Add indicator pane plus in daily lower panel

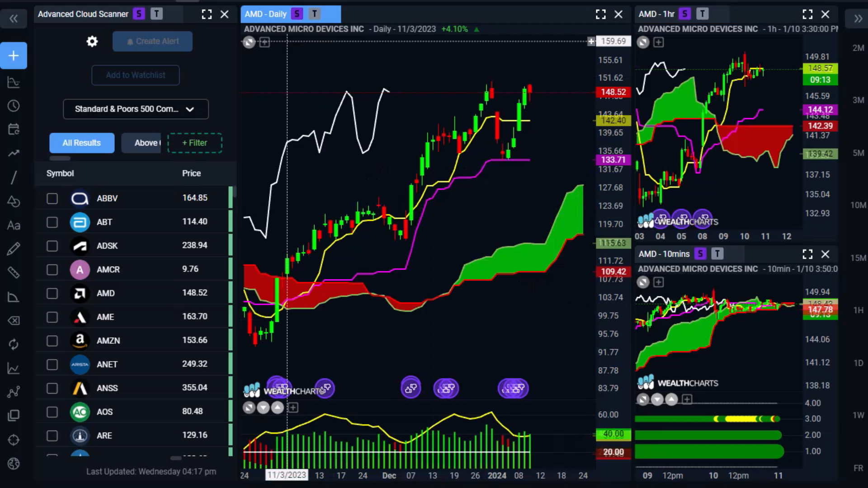[x=293, y=408]
